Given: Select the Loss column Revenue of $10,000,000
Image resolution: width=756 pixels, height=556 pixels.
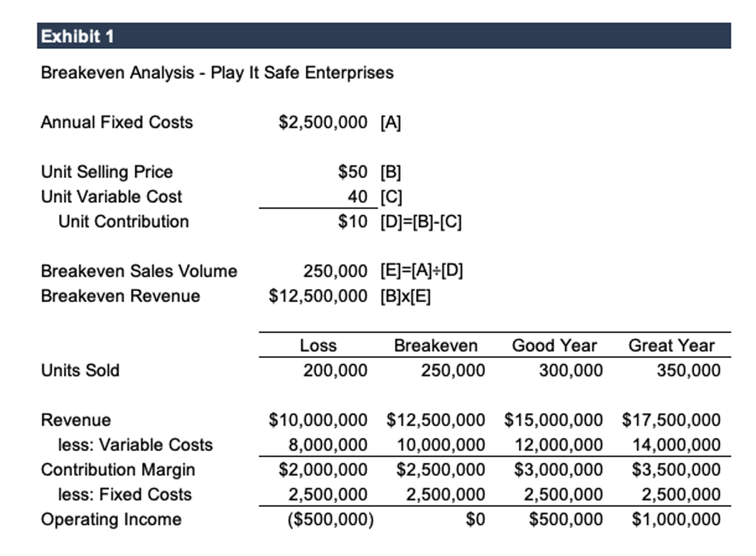Looking at the screenshot, I should coord(318,420).
